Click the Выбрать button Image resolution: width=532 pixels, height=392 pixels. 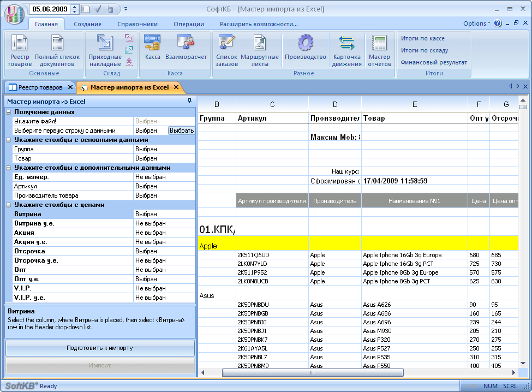(182, 130)
